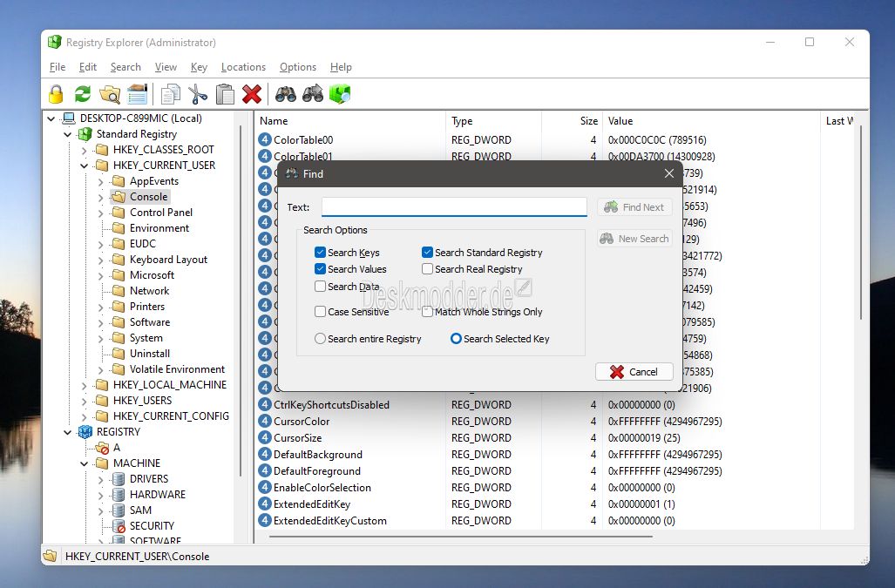The height and width of the screenshot is (588, 895).
Task: Collapse the Standard Registry node
Action: click(67, 135)
